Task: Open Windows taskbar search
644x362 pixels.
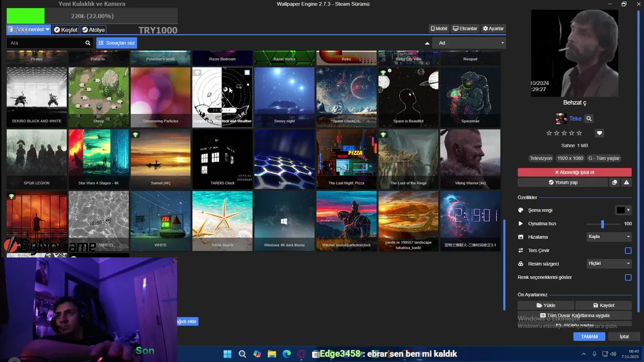Action: pos(242,354)
